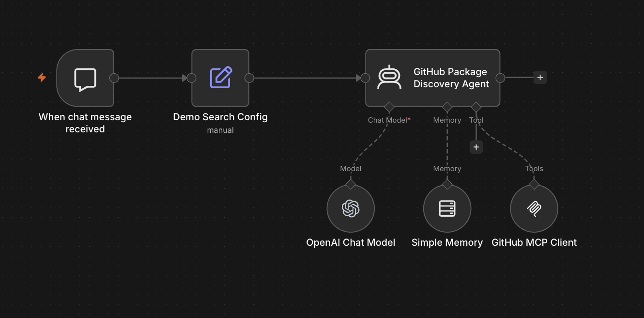Select the chat message trigger node icon
The image size is (644, 318).
tap(85, 79)
